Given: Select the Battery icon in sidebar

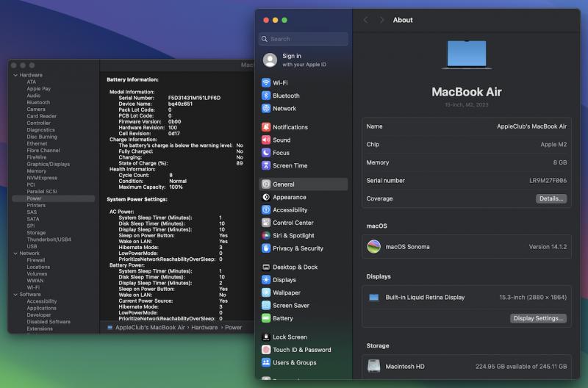Looking at the screenshot, I should (266, 318).
